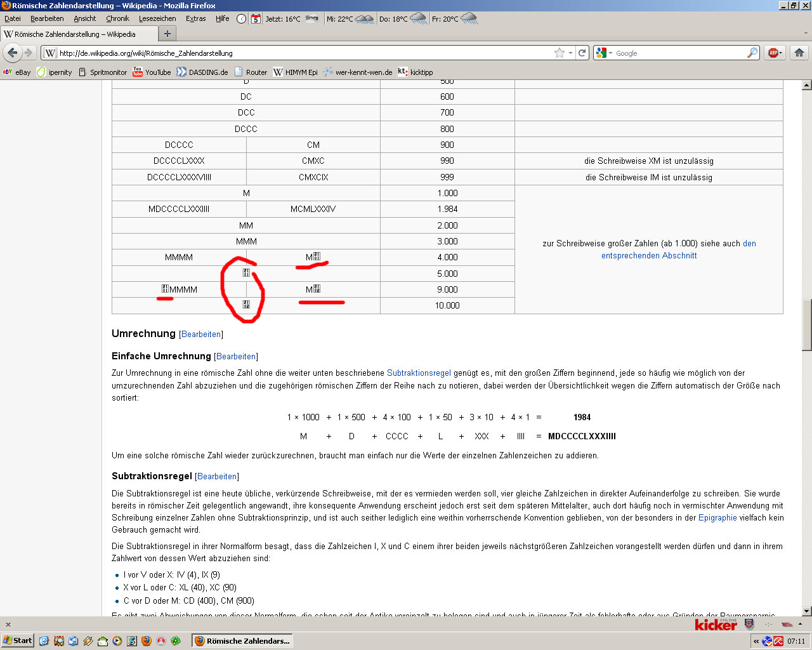812x650 pixels.
Task: Expand add-on bar small up arrow
Action: point(800,624)
